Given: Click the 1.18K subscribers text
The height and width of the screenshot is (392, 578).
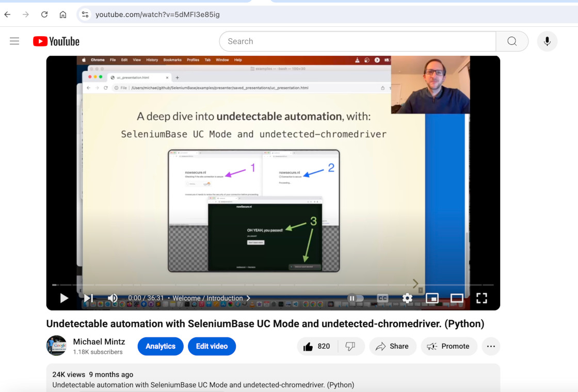Looking at the screenshot, I should coord(98,352).
